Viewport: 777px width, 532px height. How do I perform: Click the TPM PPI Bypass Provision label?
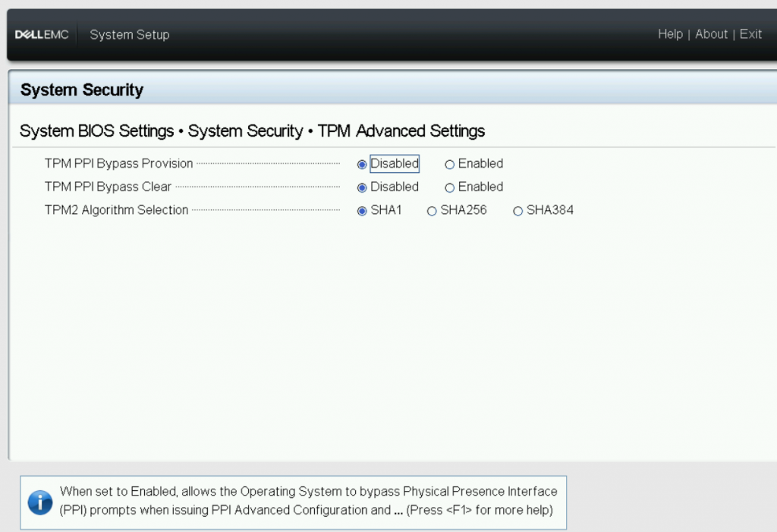[118, 164]
